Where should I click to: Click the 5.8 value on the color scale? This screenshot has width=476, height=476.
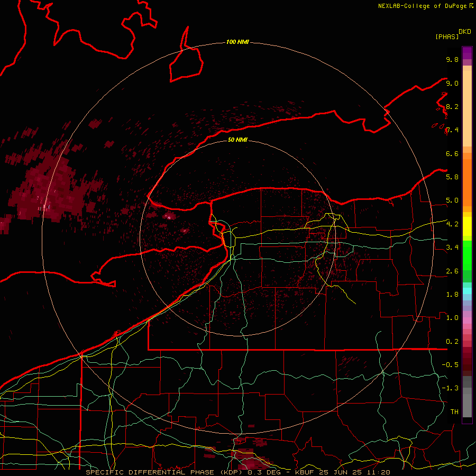[452, 177]
